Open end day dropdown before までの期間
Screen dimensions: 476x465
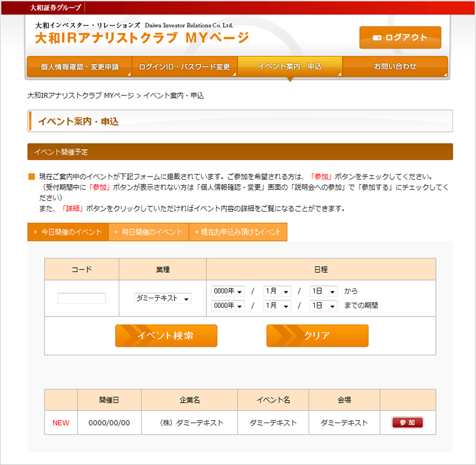click(x=324, y=305)
